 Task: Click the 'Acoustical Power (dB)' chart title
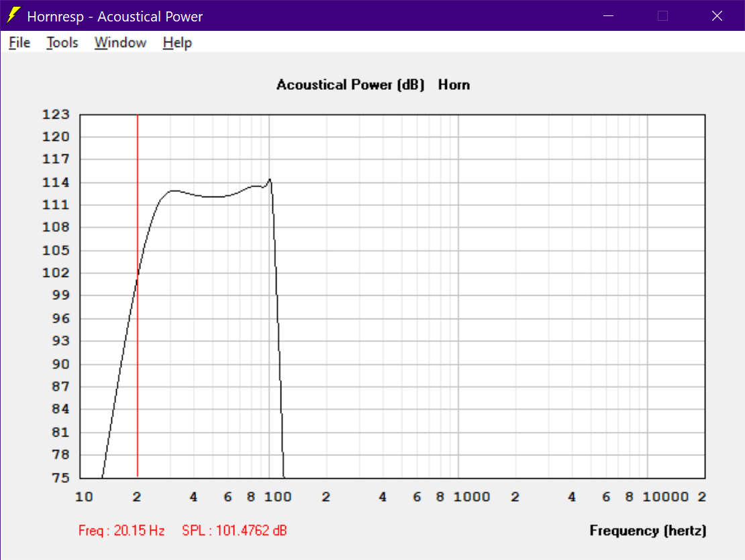tap(350, 85)
